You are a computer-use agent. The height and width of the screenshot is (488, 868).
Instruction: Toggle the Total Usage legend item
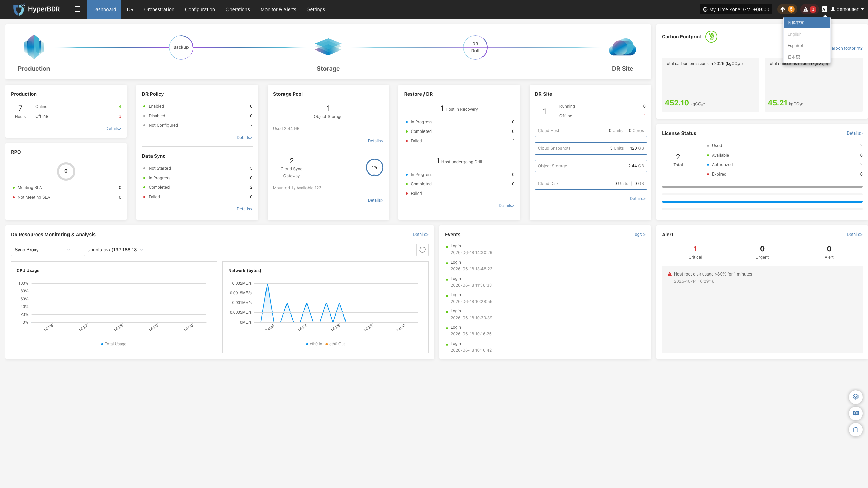coord(114,344)
